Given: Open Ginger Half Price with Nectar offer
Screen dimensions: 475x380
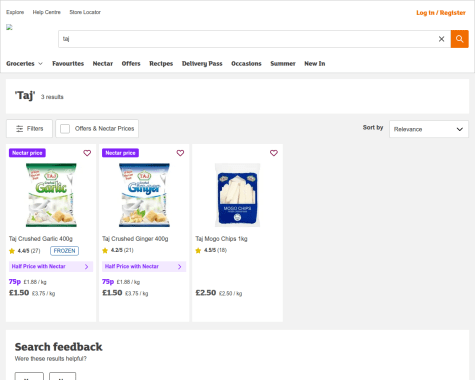Looking at the screenshot, I should tap(144, 267).
